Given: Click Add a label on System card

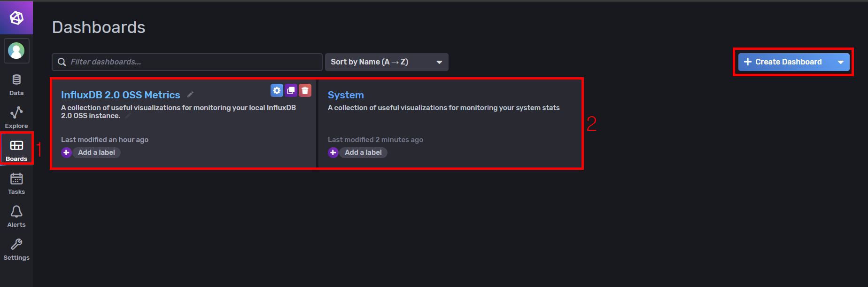Looking at the screenshot, I should coord(363,152).
